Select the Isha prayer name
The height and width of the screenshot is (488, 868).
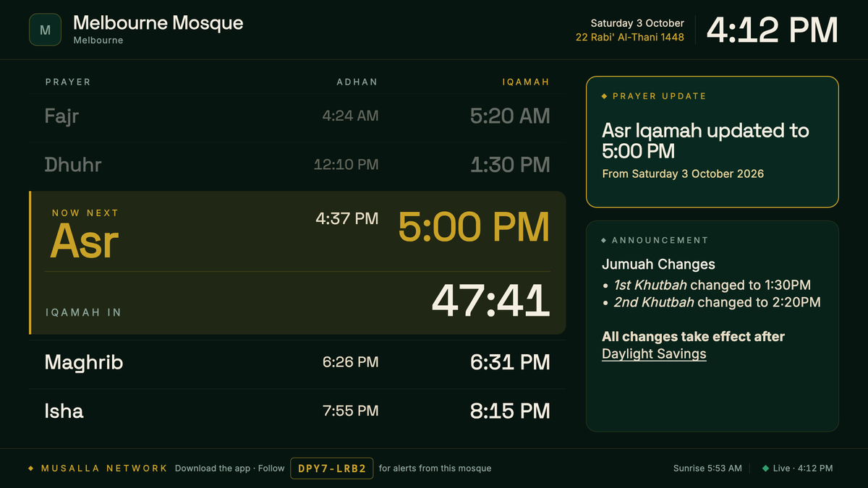coord(64,411)
